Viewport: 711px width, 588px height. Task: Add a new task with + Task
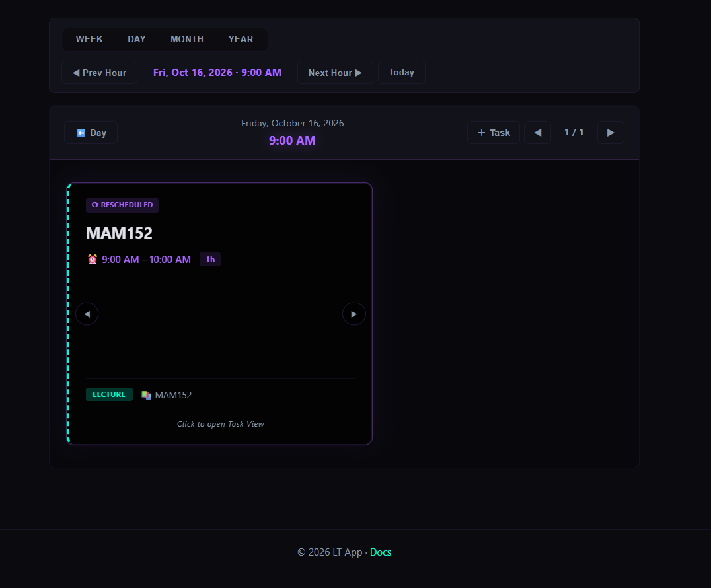click(x=494, y=132)
